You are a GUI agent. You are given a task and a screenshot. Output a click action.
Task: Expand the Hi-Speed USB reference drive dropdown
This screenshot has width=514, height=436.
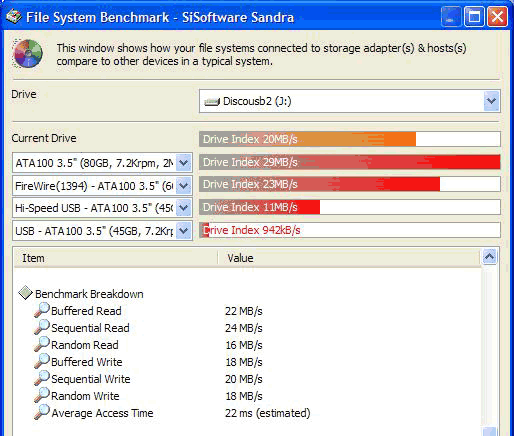click(183, 208)
